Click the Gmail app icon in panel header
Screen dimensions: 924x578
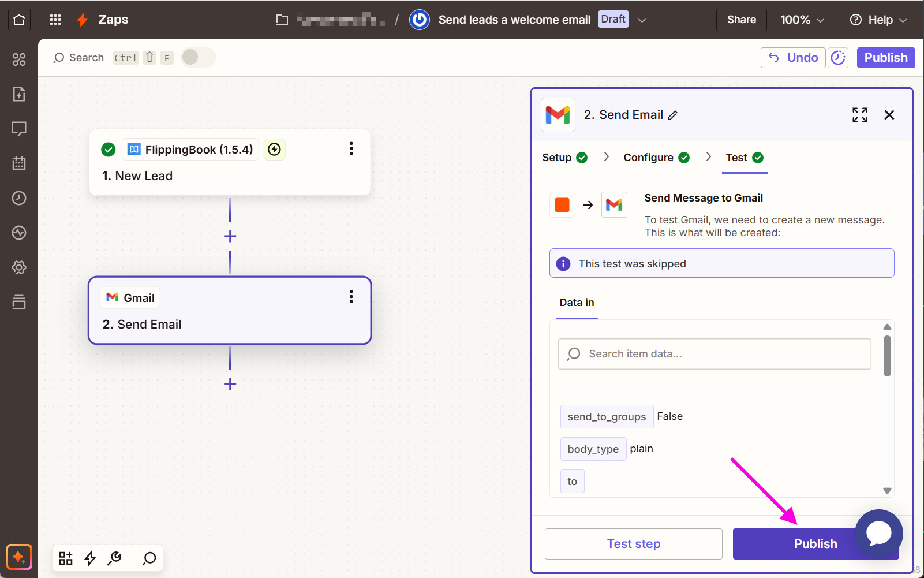point(558,115)
